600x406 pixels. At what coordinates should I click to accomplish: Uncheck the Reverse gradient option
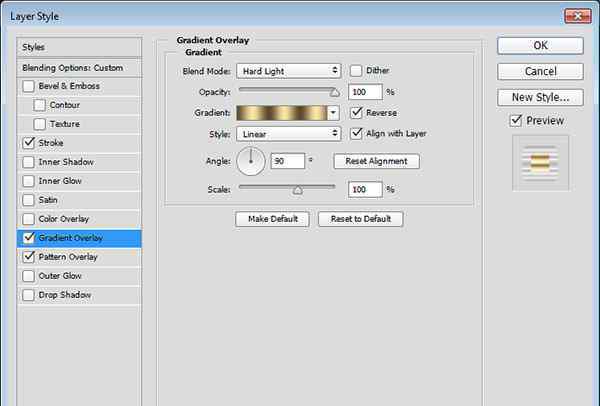point(356,113)
